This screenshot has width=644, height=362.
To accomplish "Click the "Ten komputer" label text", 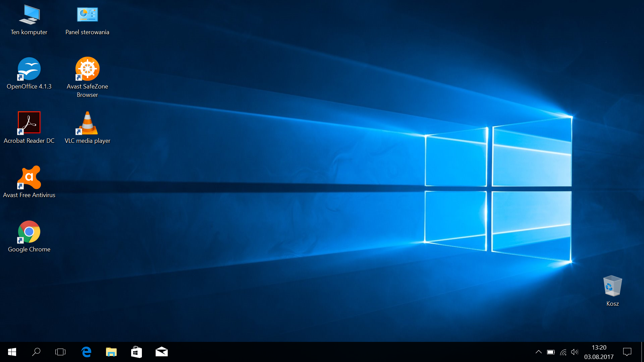I will tap(29, 32).
